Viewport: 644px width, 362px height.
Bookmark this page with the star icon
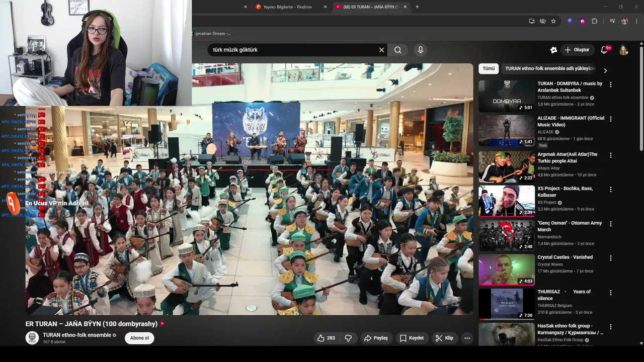[553, 21]
